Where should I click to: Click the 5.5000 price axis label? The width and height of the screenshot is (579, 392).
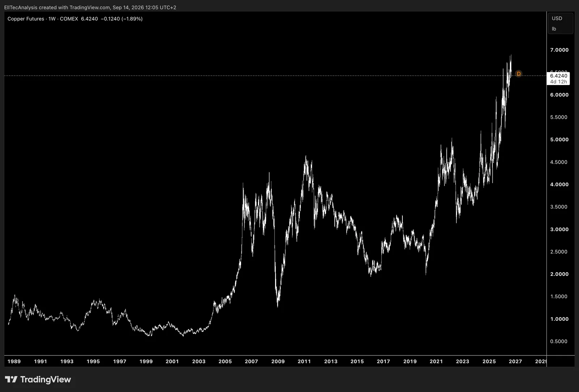click(559, 117)
